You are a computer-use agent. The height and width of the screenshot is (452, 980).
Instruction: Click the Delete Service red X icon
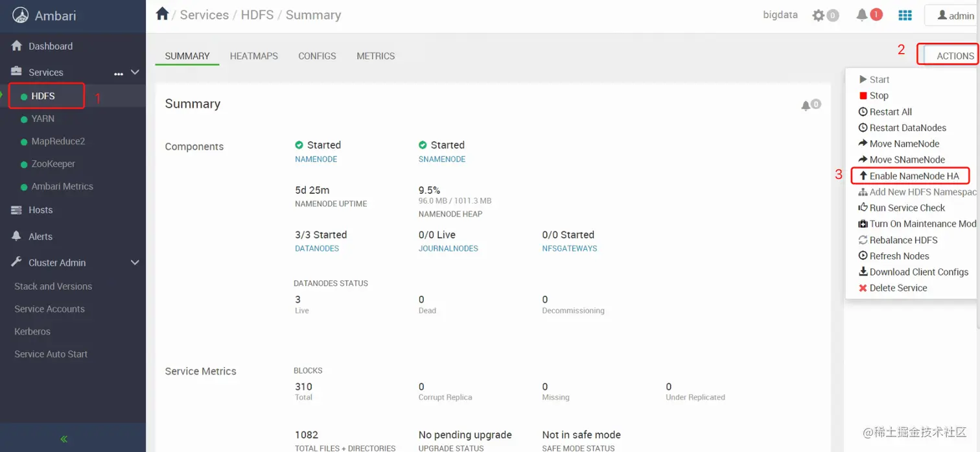(863, 288)
